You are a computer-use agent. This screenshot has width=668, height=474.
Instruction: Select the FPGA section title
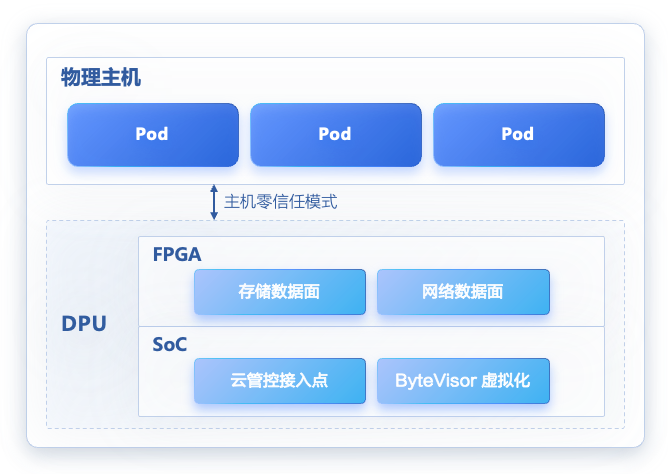(x=177, y=254)
